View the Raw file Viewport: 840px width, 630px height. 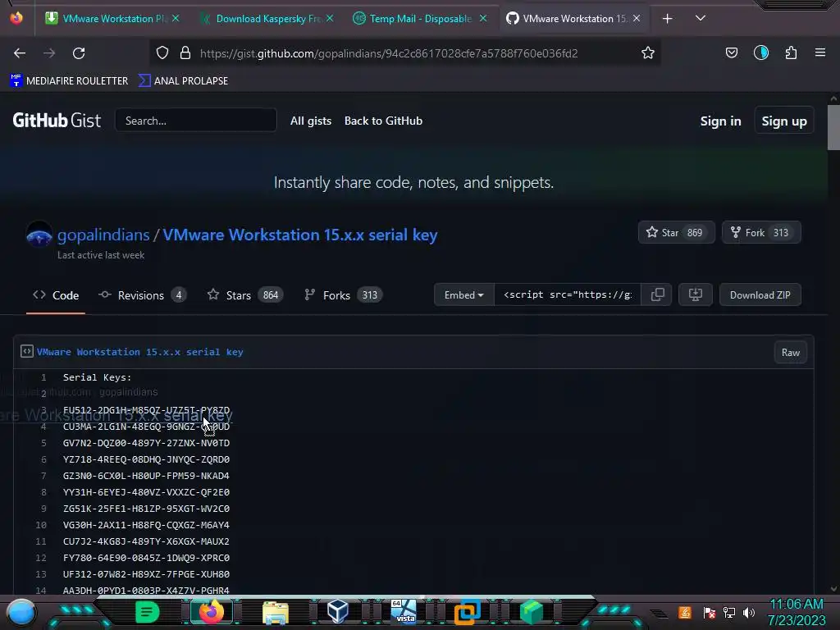(x=790, y=353)
